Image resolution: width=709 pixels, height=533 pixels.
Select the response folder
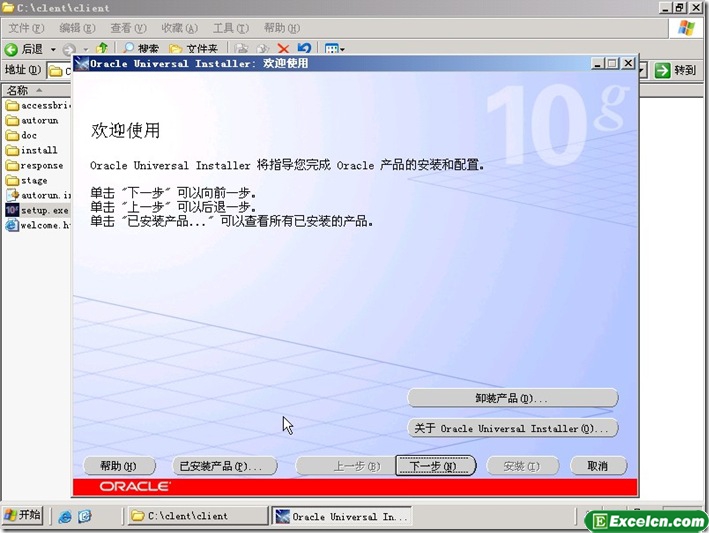[34, 165]
